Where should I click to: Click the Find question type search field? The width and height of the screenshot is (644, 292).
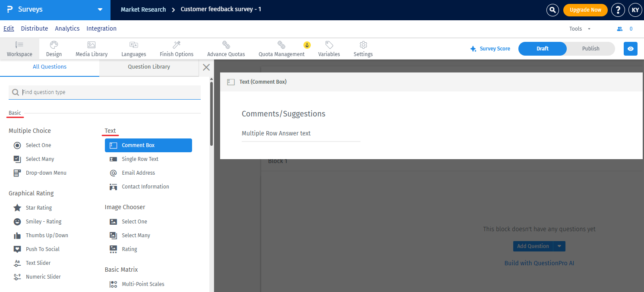[104, 92]
